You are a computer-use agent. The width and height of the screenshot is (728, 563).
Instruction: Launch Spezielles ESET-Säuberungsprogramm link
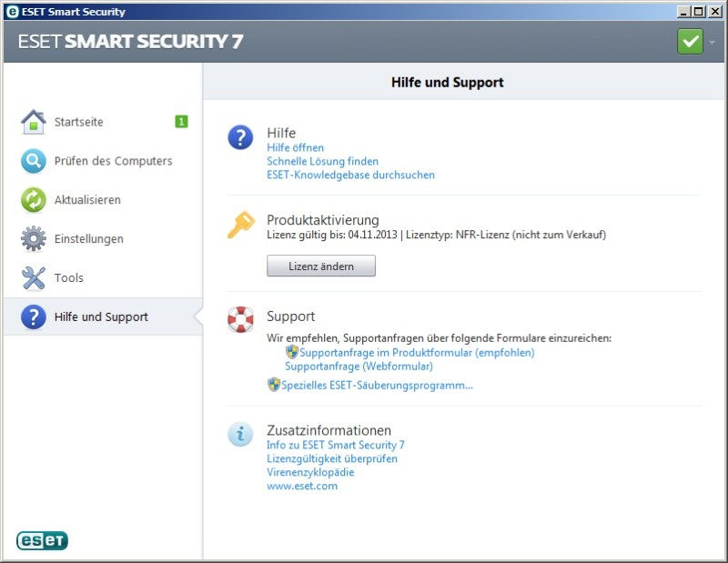coord(377,386)
